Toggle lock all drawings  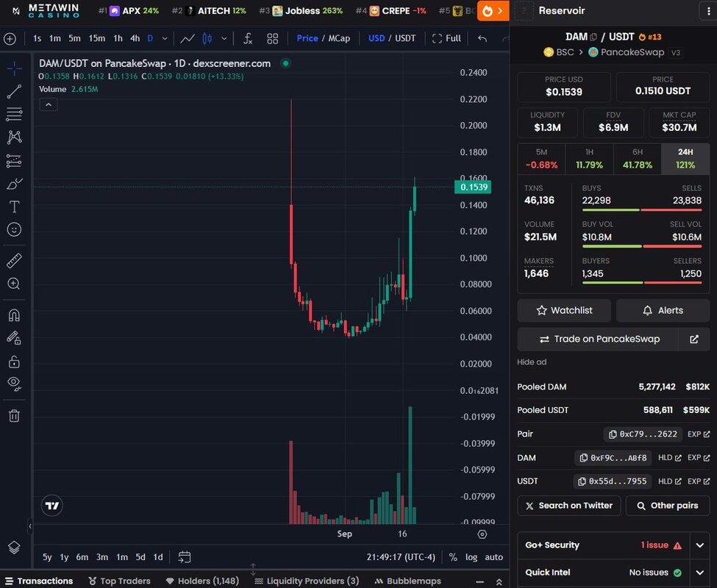pyautogui.click(x=14, y=362)
